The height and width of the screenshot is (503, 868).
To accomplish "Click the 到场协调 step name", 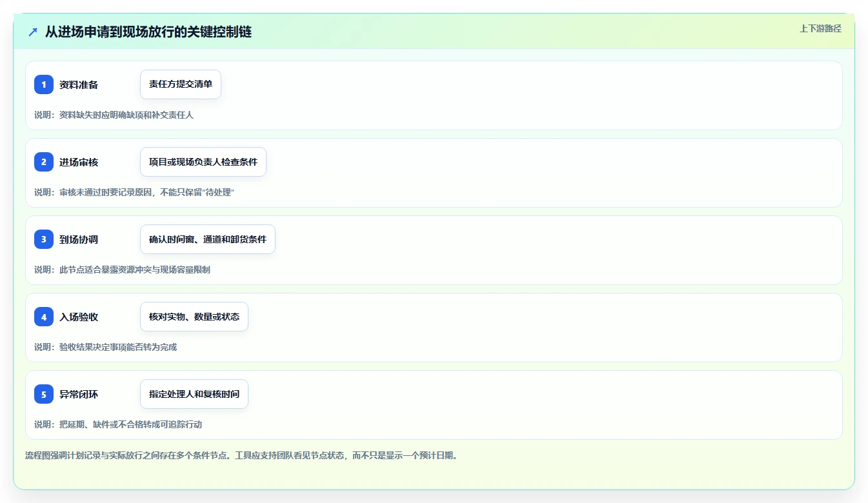I will click(79, 239).
